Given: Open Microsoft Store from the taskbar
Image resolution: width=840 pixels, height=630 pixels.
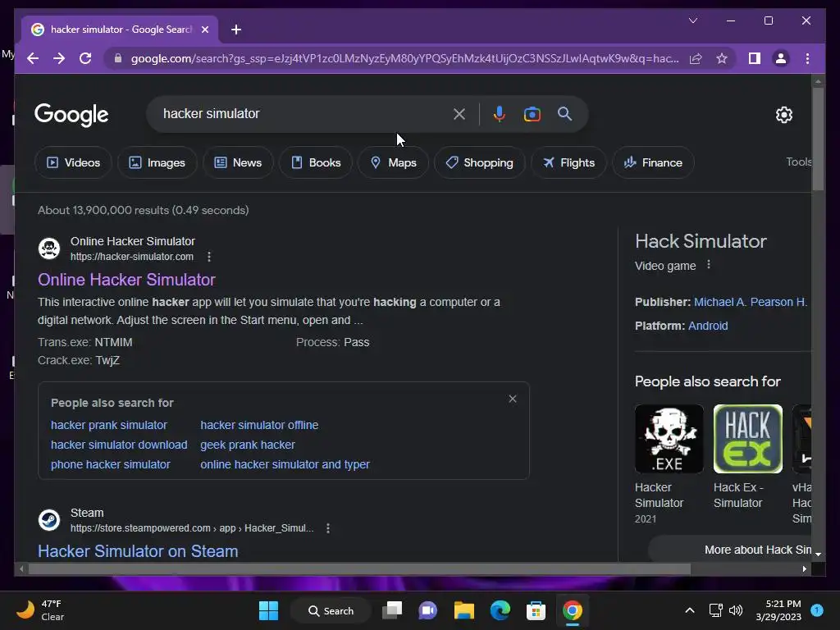Looking at the screenshot, I should [x=536, y=610].
